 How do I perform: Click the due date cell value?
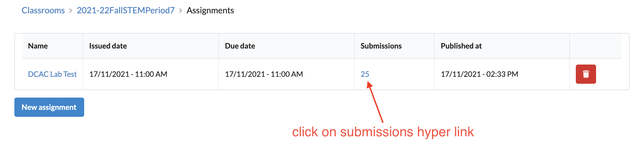264,74
